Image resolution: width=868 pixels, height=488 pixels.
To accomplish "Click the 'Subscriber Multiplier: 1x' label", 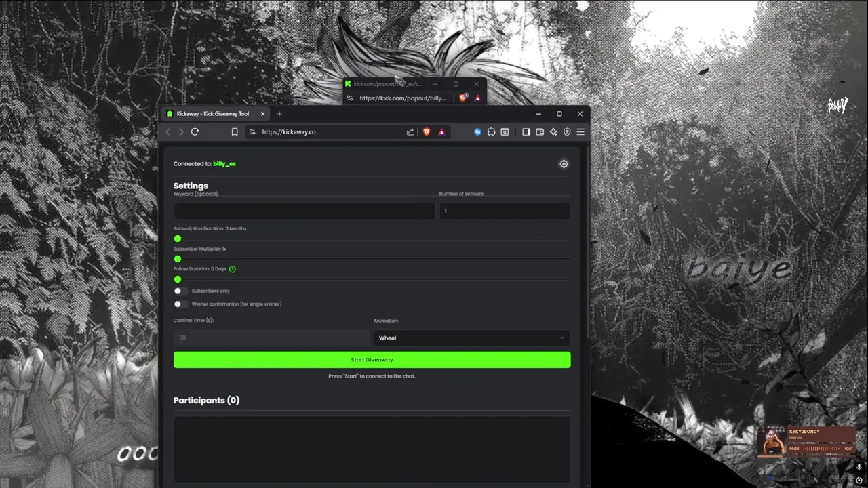I will (x=200, y=249).
